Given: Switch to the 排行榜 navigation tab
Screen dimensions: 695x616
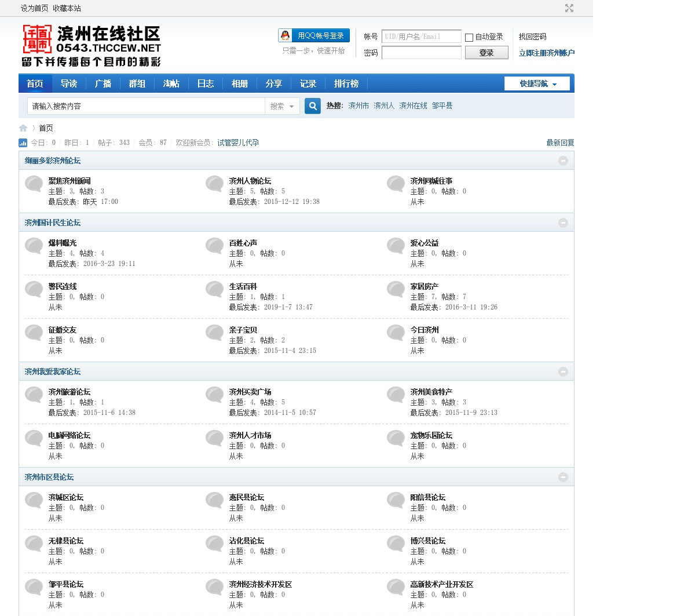Looking at the screenshot, I should pos(346,84).
